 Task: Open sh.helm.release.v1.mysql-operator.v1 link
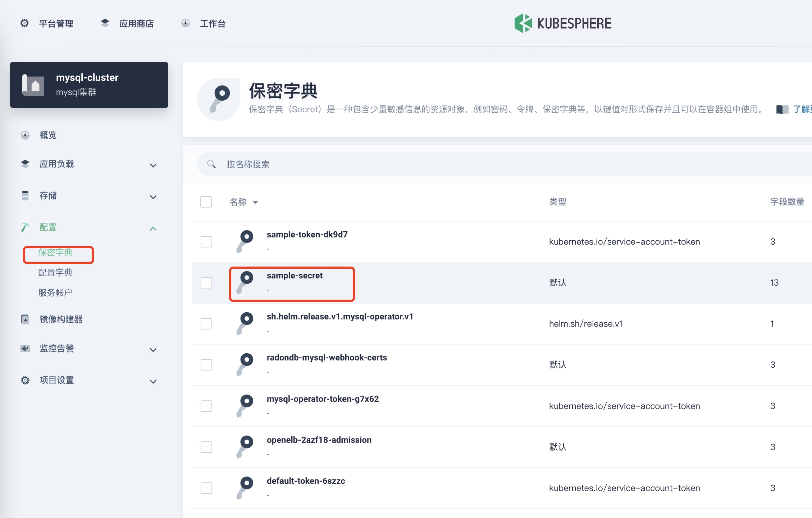click(x=340, y=317)
